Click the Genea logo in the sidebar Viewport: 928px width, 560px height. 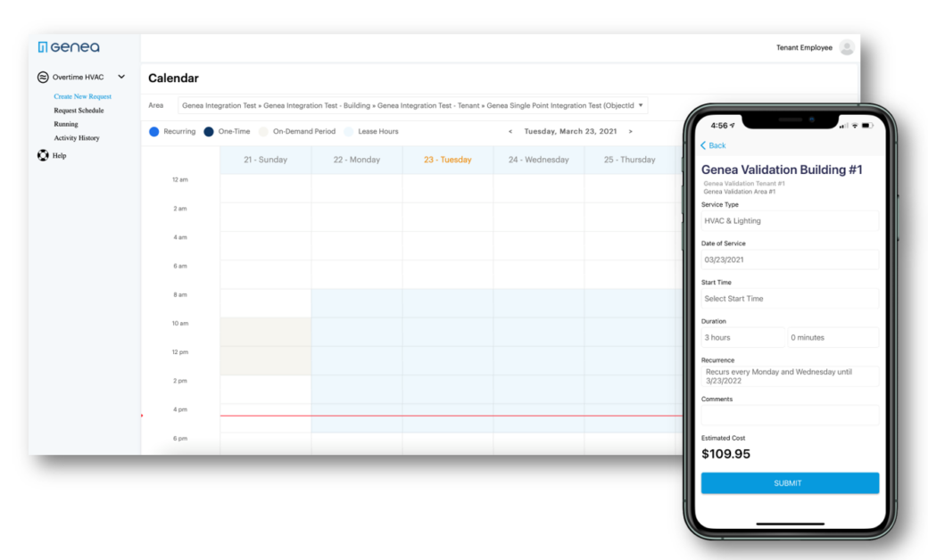point(68,46)
